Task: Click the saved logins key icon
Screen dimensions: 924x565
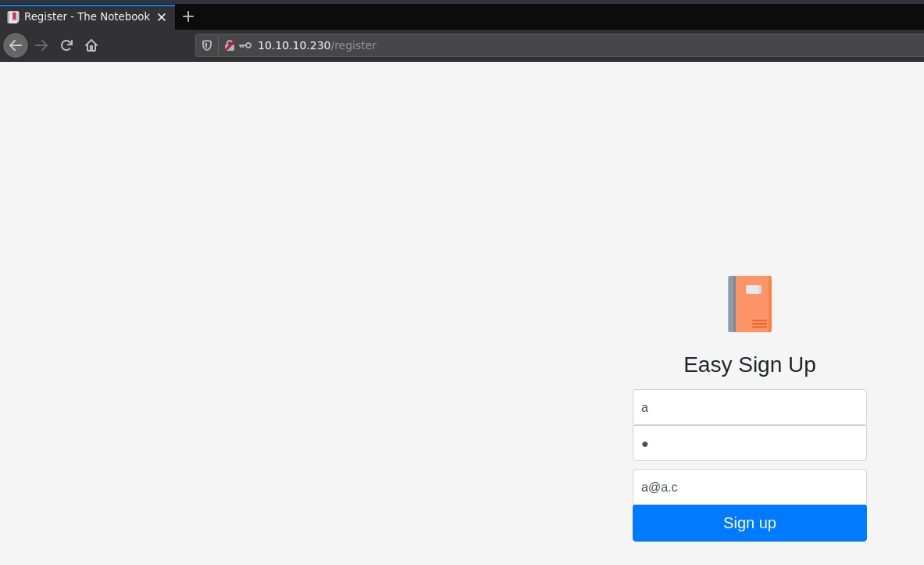Action: (245, 45)
